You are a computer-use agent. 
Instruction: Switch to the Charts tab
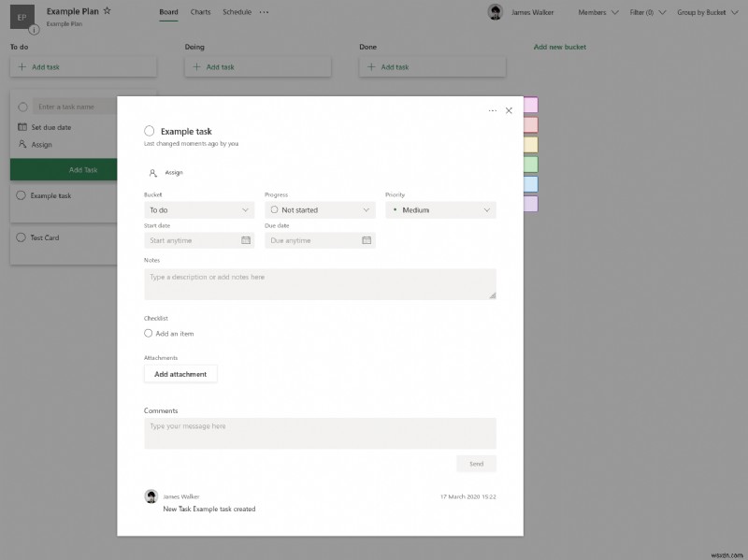[x=202, y=12]
